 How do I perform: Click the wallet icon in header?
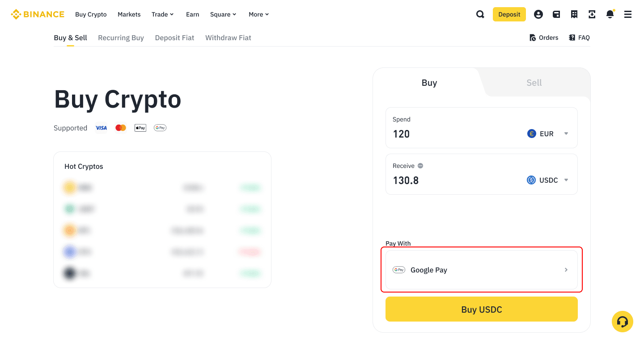[x=556, y=14]
